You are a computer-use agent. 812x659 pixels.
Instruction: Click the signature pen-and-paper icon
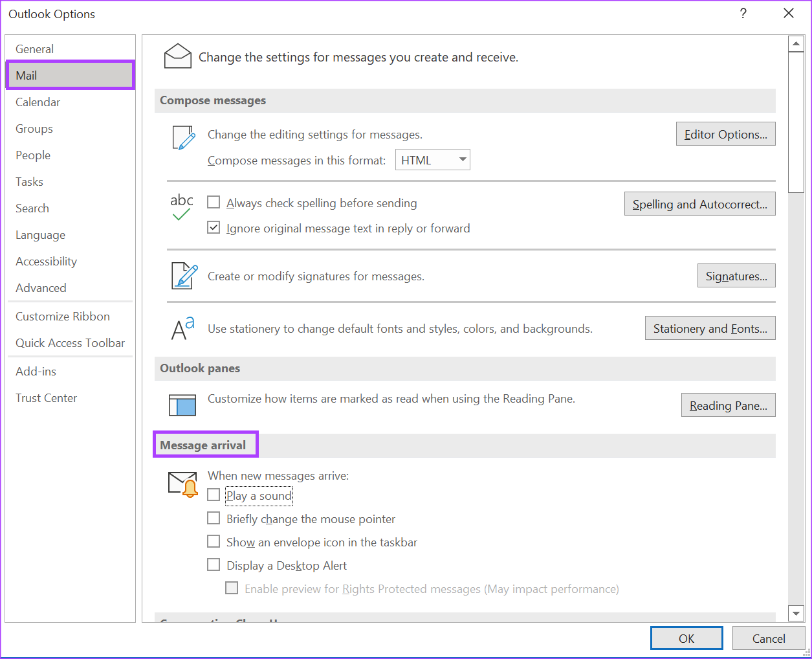184,276
